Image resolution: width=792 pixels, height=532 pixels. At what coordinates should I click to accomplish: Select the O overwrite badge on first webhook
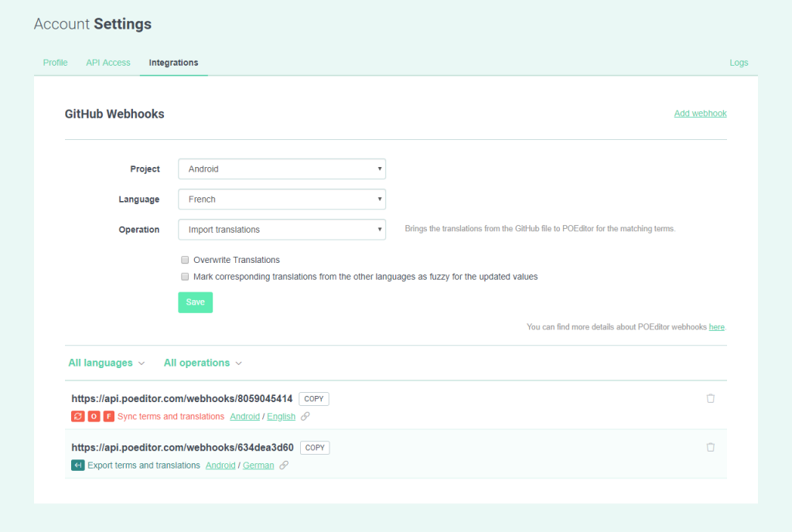[90, 416]
